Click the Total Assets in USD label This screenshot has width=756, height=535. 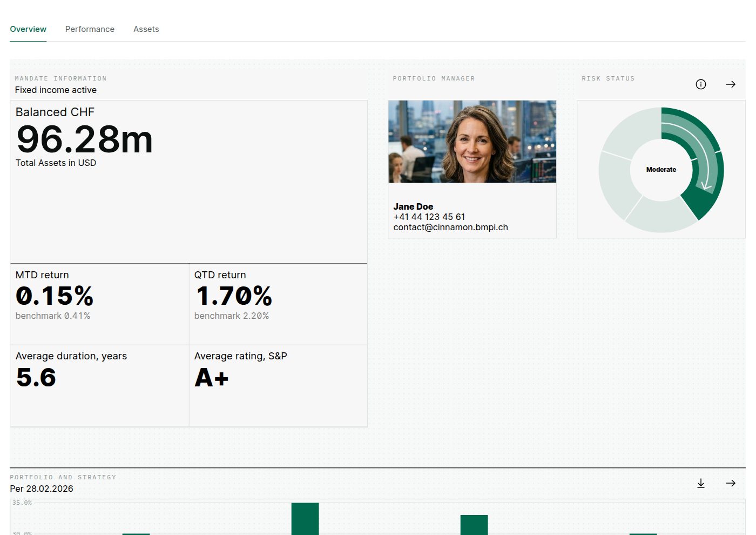pyautogui.click(x=56, y=163)
